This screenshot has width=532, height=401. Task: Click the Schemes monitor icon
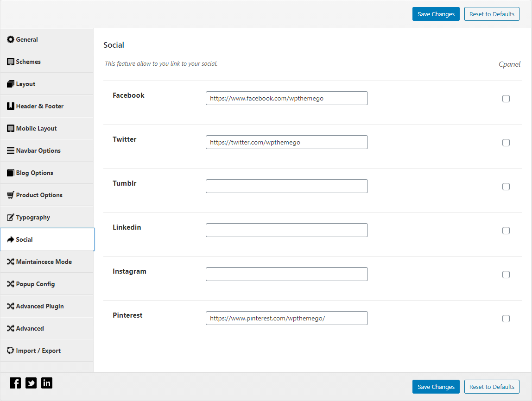11,62
